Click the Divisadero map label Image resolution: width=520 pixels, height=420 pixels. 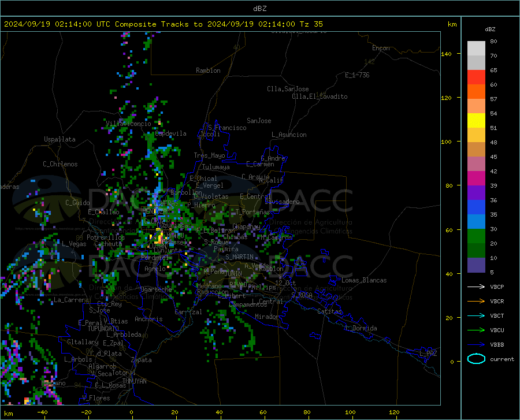282,202
